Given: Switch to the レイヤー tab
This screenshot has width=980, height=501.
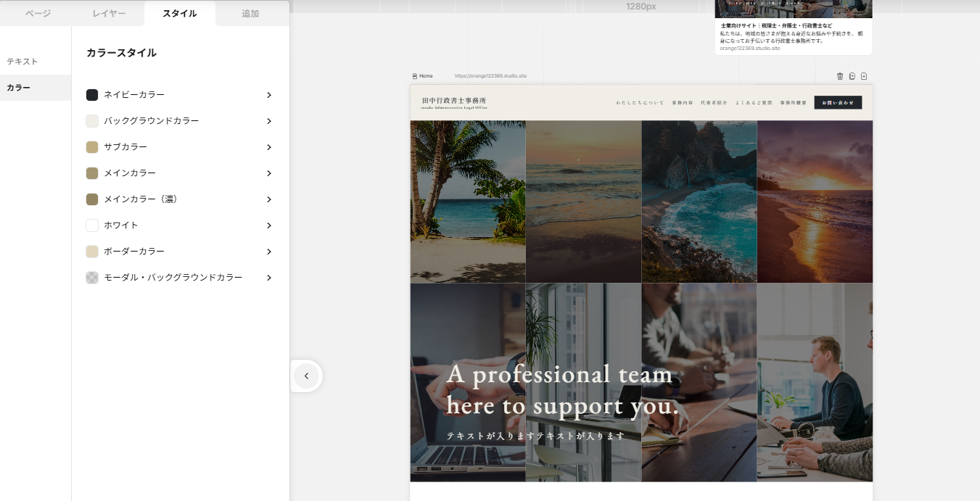Looking at the screenshot, I should 109,14.
